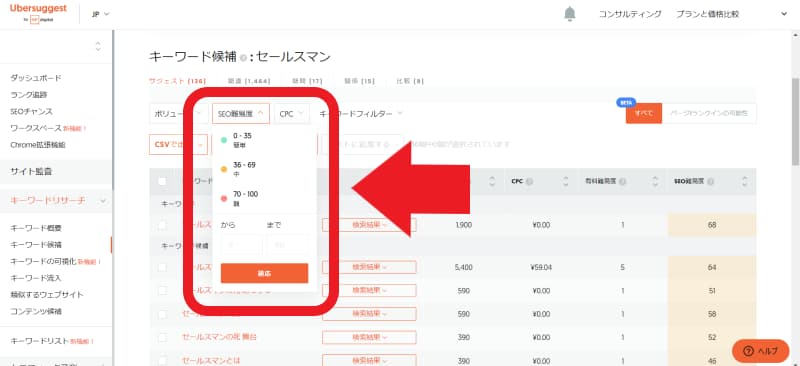Image resolution: width=800 pixels, height=366 pixels.
Task: Open 検索結果 dropdown in the 1,900 row
Action: 369,225
